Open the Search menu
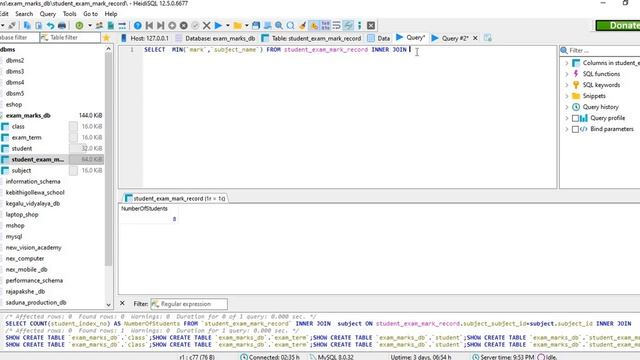 24,14
